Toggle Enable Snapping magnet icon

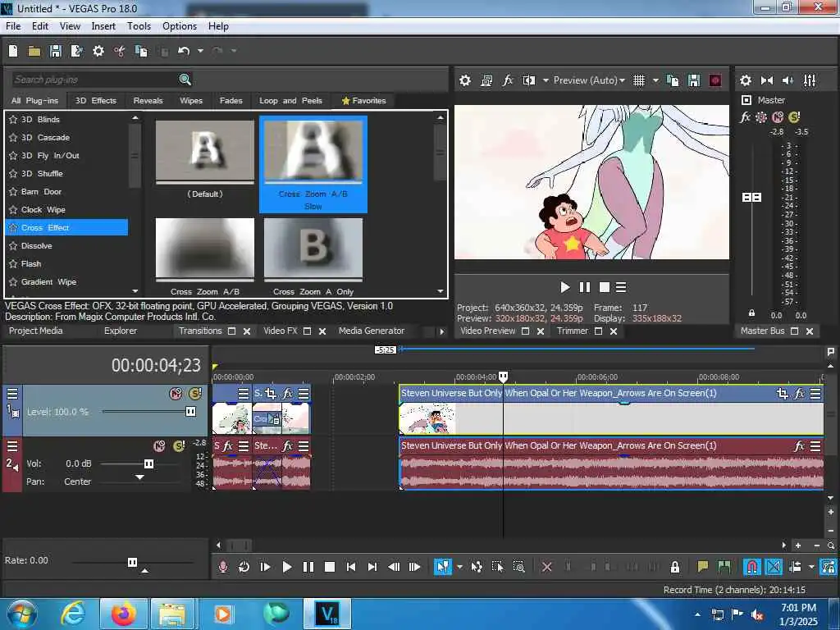click(x=751, y=567)
